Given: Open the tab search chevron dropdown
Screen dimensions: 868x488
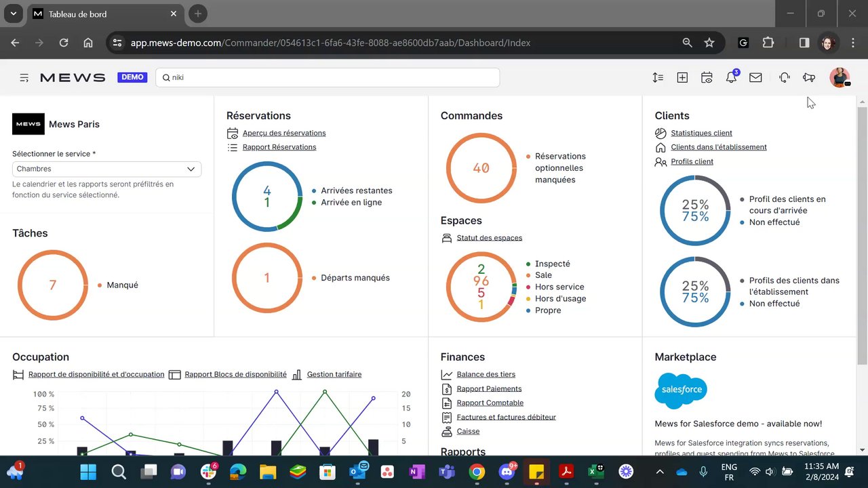Looking at the screenshot, I should (13, 14).
